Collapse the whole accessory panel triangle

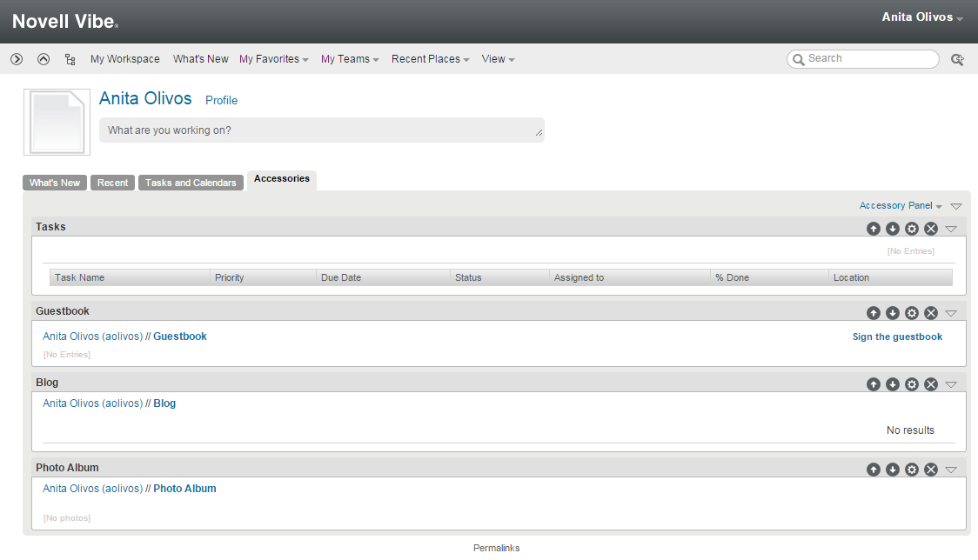(x=956, y=206)
